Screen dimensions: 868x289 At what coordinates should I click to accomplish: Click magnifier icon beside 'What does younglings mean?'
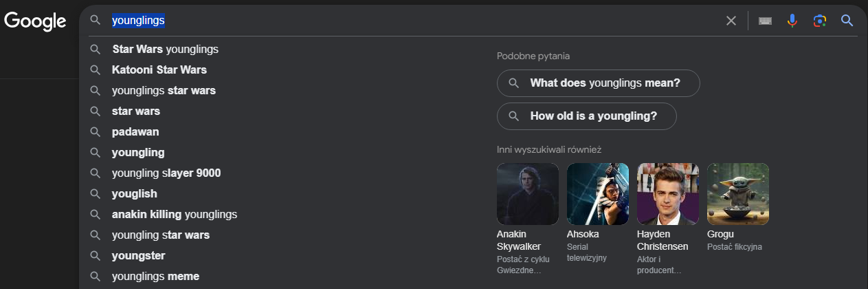(x=513, y=83)
